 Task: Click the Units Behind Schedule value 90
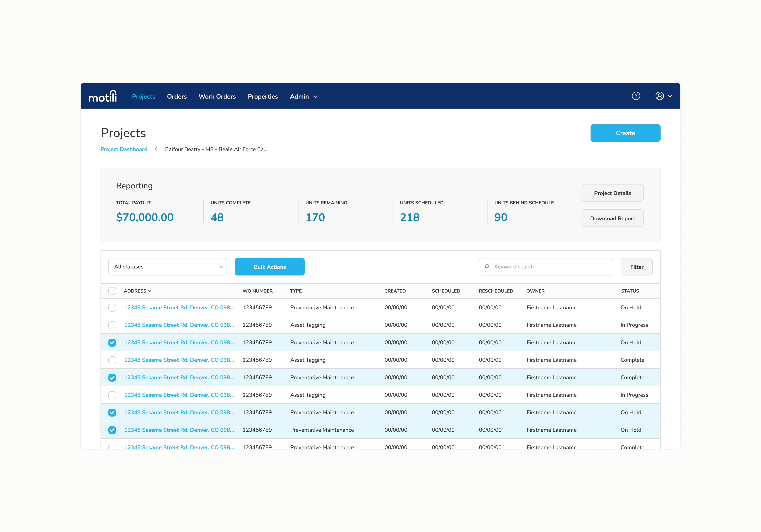pos(501,217)
